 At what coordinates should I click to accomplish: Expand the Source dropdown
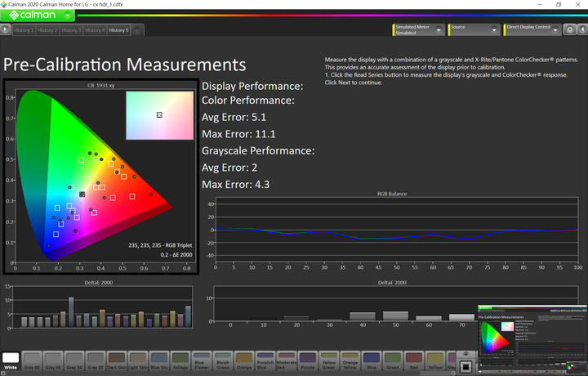tap(494, 30)
